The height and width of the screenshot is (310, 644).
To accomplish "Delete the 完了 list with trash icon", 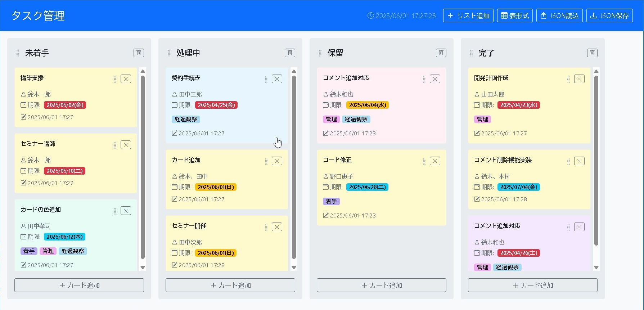I will (592, 53).
